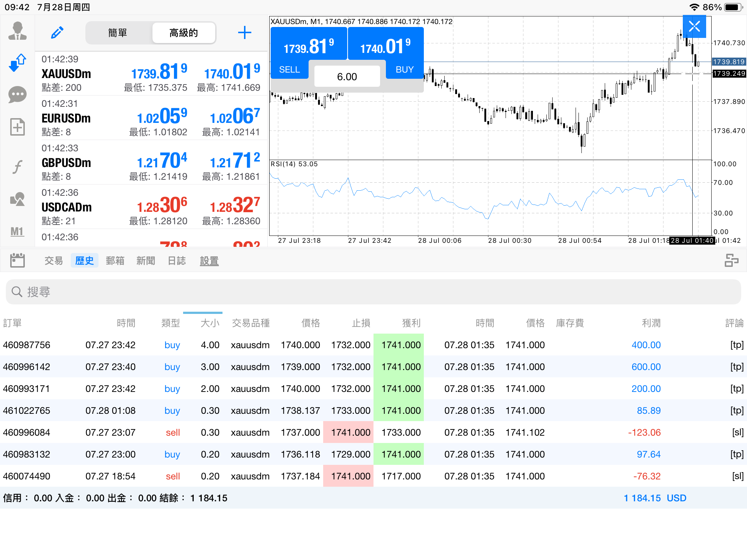The image size is (747, 560).
Task: Open the chart objects shapes icon
Action: pyautogui.click(x=17, y=199)
